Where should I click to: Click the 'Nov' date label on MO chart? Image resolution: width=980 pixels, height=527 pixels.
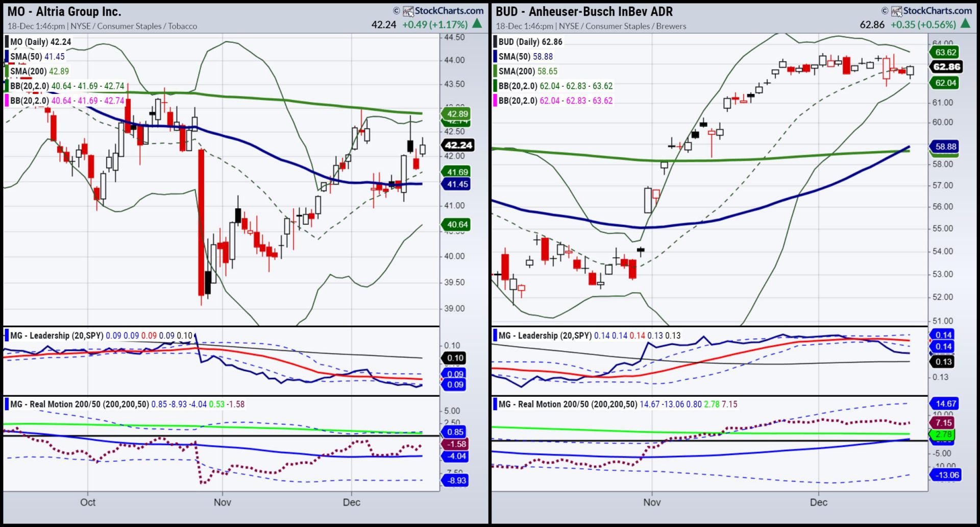[x=223, y=502]
